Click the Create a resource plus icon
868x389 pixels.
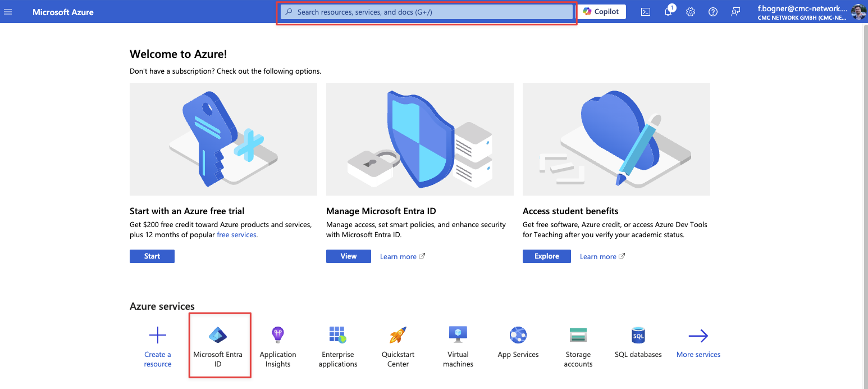click(158, 336)
